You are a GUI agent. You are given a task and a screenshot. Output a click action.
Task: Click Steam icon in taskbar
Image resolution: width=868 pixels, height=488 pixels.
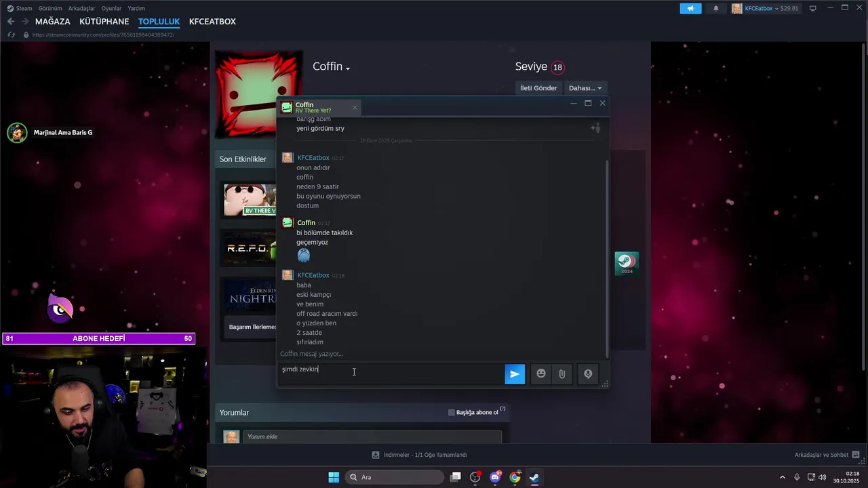[x=534, y=477]
